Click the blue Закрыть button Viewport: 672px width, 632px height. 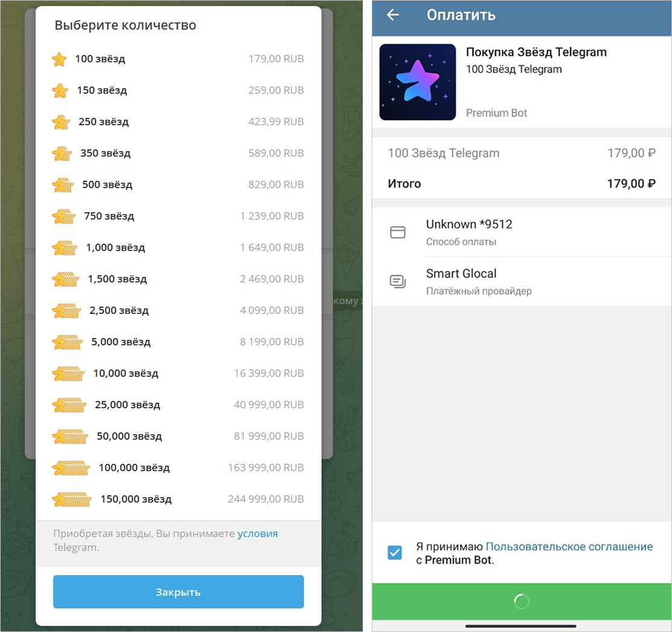coord(178,591)
